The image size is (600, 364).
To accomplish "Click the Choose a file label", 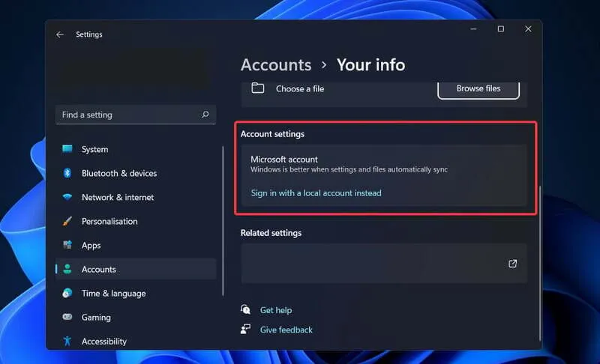I will [x=300, y=88].
